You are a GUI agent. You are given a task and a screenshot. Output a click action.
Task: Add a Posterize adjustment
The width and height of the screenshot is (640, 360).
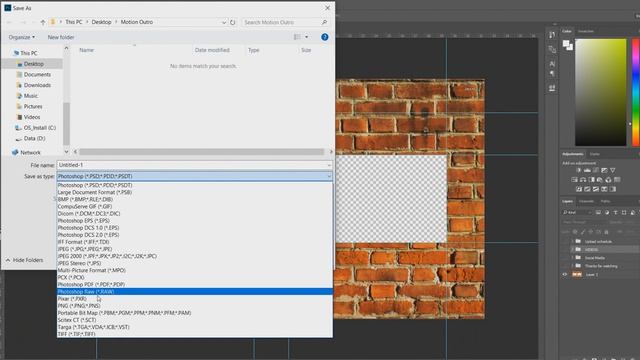point(587,189)
